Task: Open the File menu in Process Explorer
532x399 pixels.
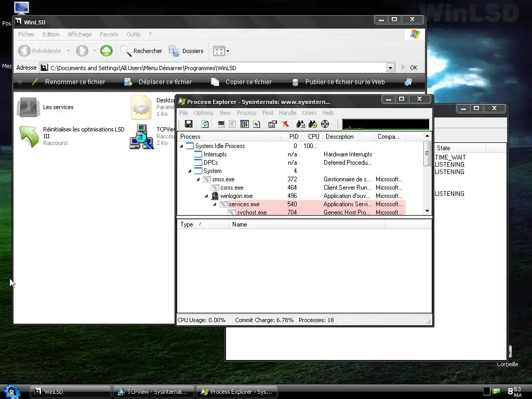Action: point(183,113)
